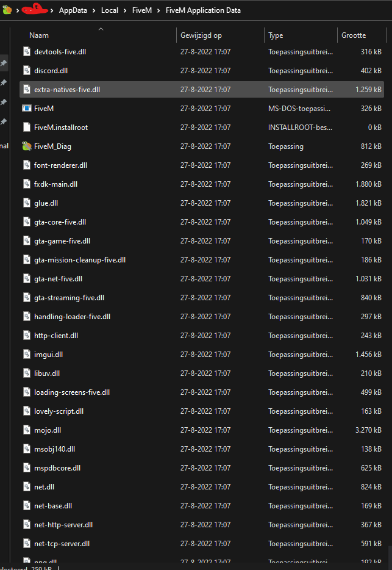Open AppData folder in breadcrumb path

tap(73, 10)
